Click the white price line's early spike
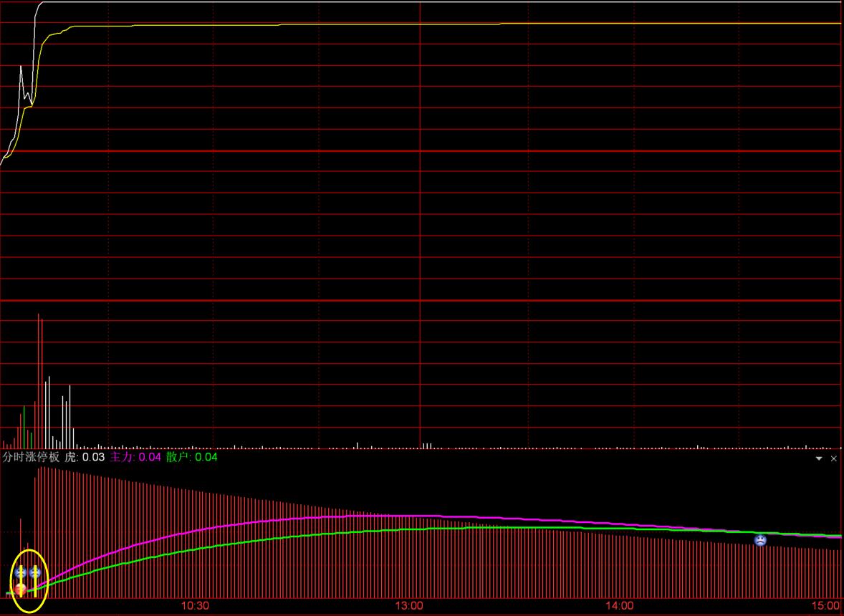Image resolution: width=844 pixels, height=616 pixels. 21,67
